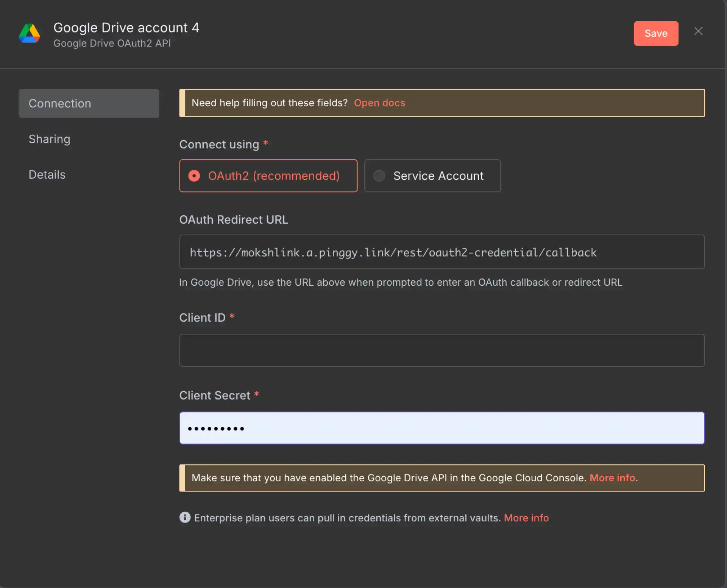Open More info on external vaults
Image resolution: width=727 pixels, height=588 pixels.
tap(526, 518)
